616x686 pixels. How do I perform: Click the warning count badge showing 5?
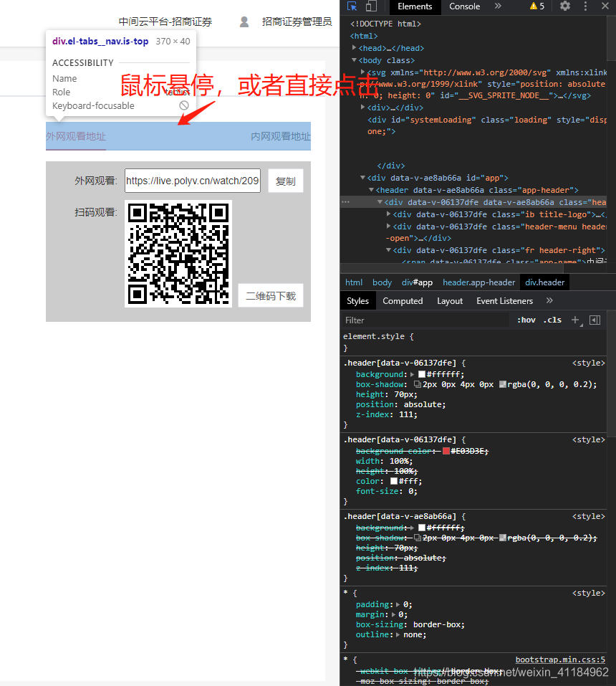pyautogui.click(x=537, y=6)
